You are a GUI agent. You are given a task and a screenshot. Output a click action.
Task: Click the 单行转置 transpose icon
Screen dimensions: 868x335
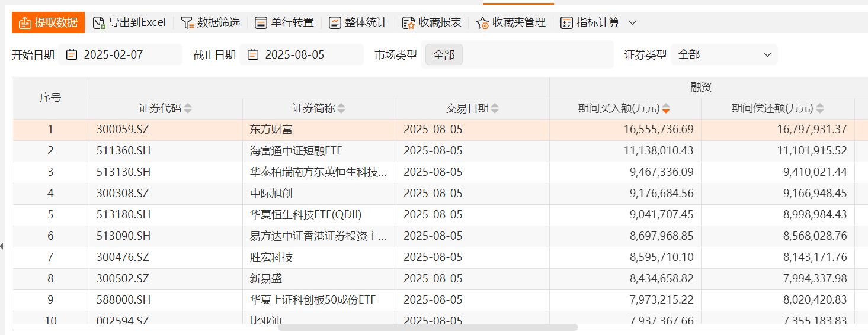[x=261, y=22]
